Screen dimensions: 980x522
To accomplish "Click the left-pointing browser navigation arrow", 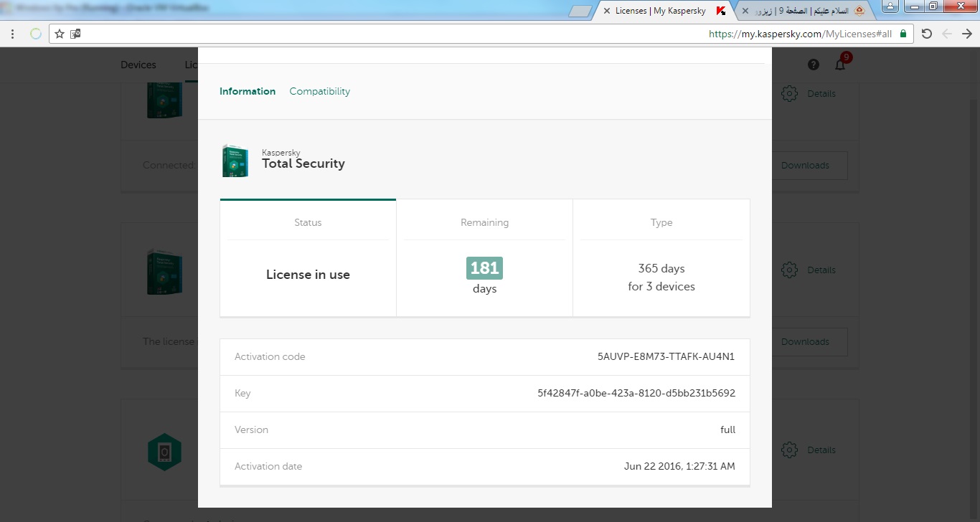I will (x=947, y=34).
